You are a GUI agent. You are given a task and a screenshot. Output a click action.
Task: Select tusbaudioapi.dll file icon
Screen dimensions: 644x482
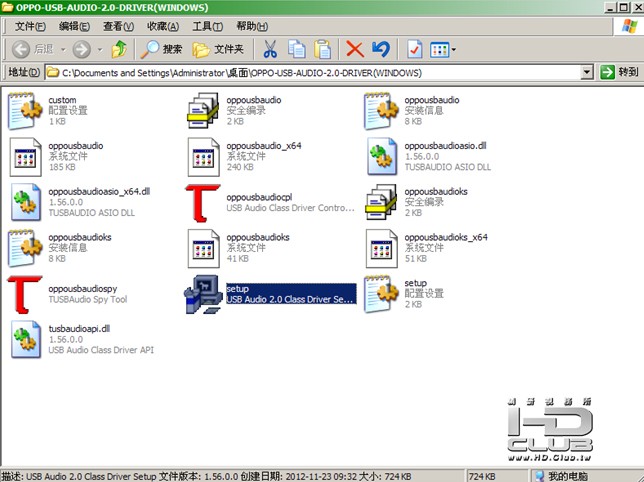(26, 339)
